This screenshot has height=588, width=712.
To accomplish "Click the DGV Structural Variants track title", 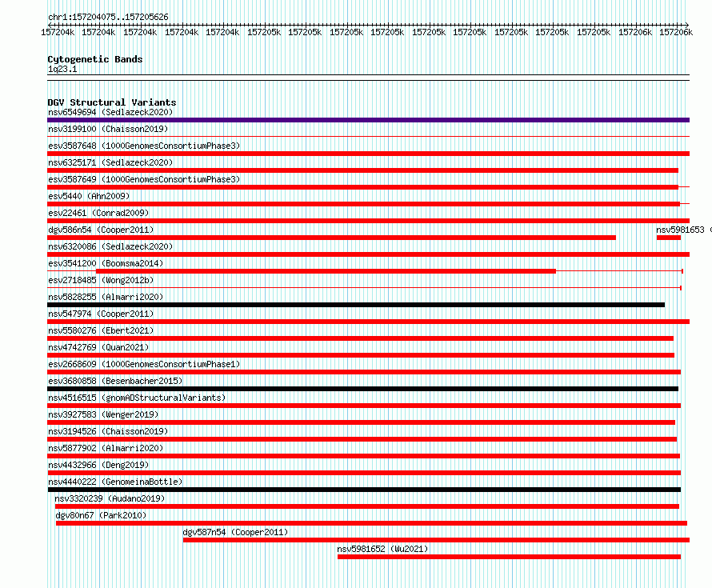I will coord(112,102).
